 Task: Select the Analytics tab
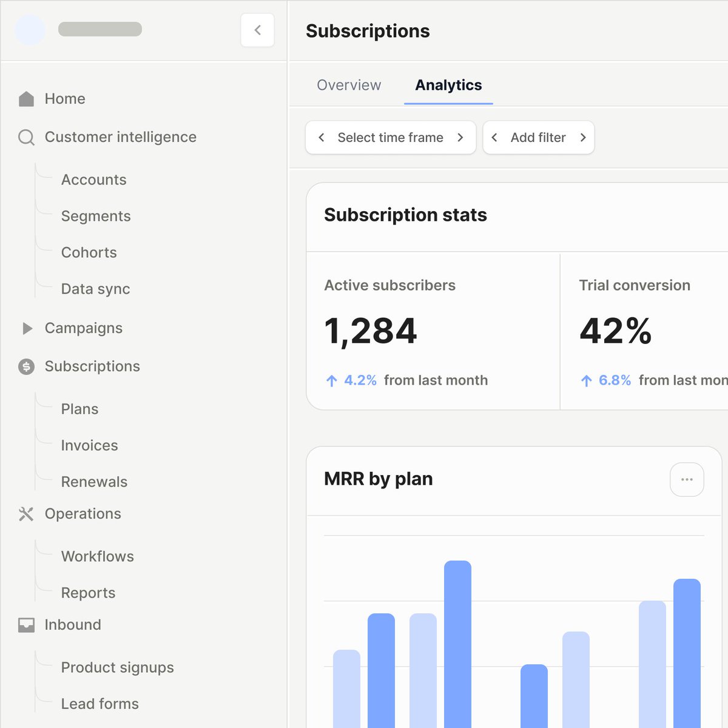click(448, 85)
